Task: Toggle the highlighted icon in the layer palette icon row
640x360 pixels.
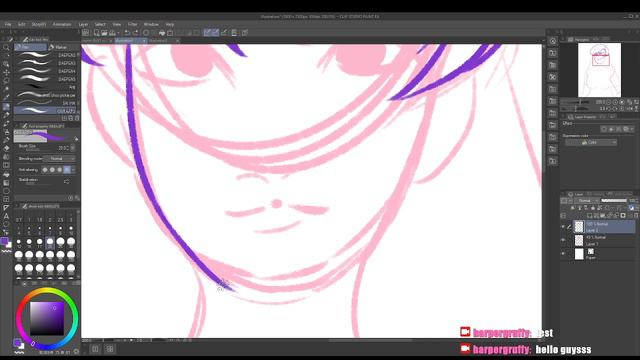Action: [631, 208]
